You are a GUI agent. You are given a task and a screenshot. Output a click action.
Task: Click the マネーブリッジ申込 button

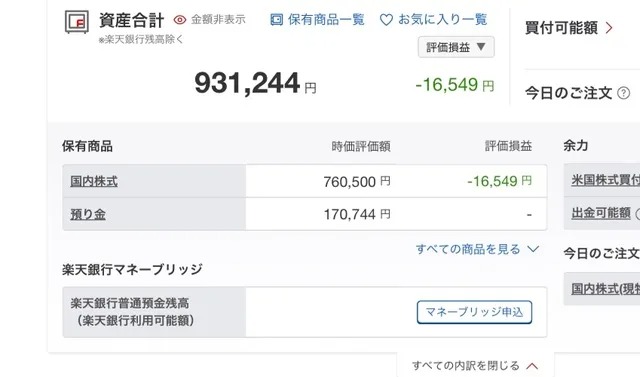(x=474, y=312)
